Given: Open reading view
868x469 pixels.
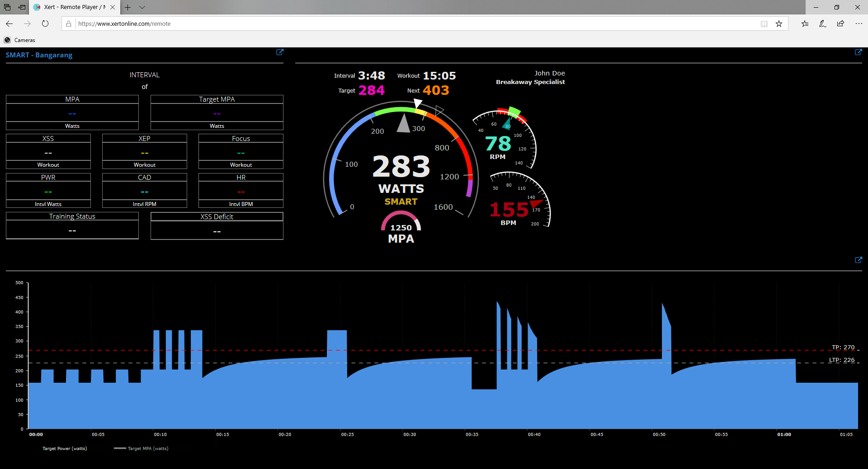Looking at the screenshot, I should point(764,24).
